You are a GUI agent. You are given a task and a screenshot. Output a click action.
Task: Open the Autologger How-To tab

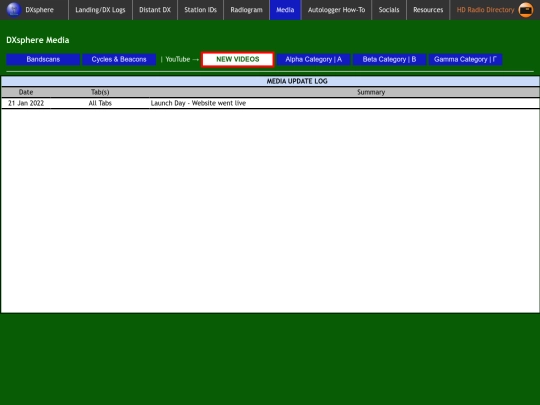click(x=336, y=10)
